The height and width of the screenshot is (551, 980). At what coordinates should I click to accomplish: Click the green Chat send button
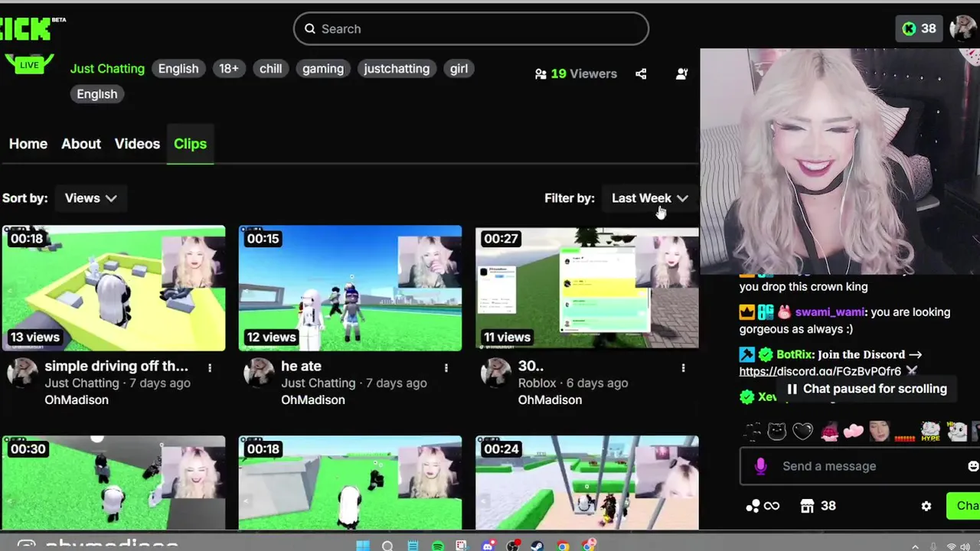point(963,506)
